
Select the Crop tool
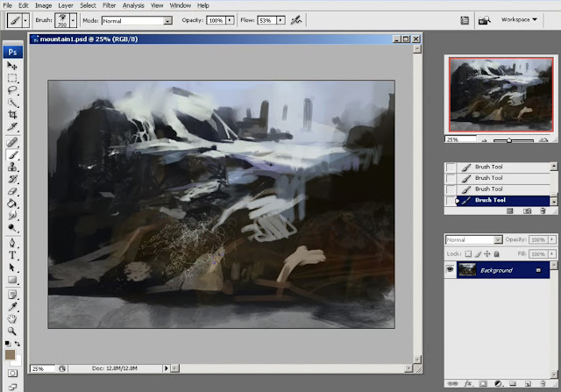(x=12, y=115)
